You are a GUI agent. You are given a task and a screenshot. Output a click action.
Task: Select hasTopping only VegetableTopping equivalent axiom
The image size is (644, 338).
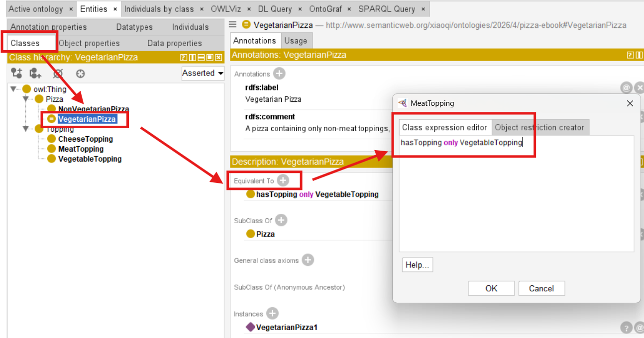(x=317, y=194)
